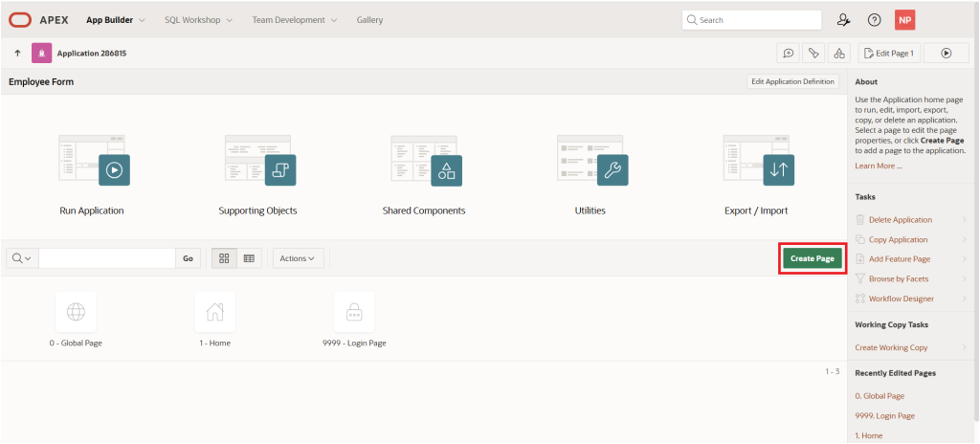This screenshot has width=980, height=444.
Task: Run the page with play icon
Action: coord(947,54)
